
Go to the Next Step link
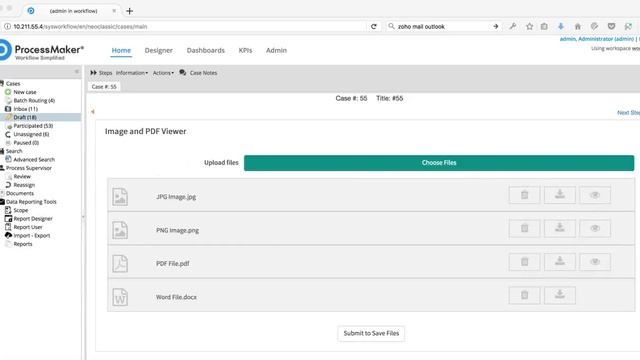(x=629, y=113)
